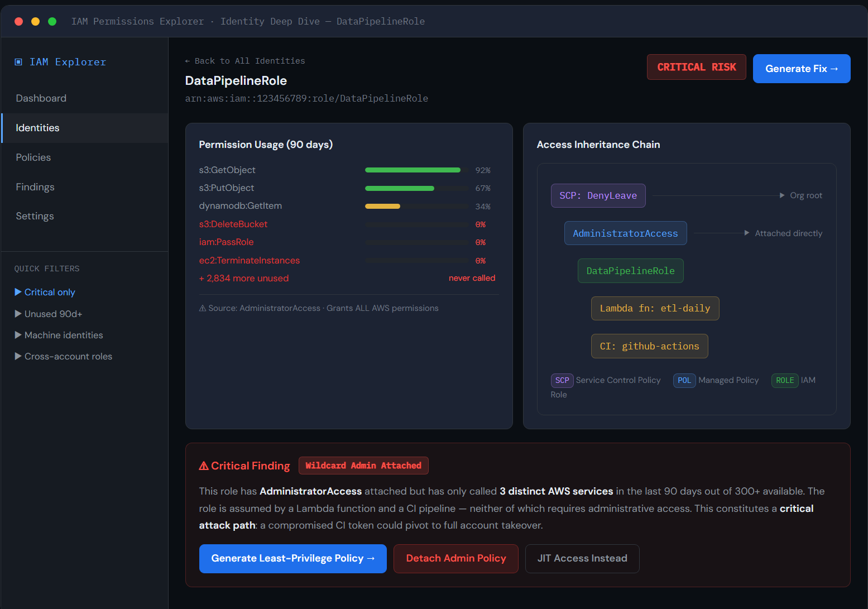Image resolution: width=868 pixels, height=609 pixels.
Task: Click Generate Least-Privilege Policy button
Action: tap(293, 559)
